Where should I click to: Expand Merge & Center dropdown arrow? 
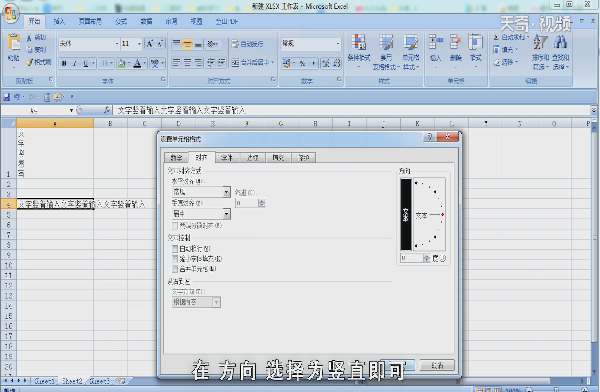tap(272, 62)
